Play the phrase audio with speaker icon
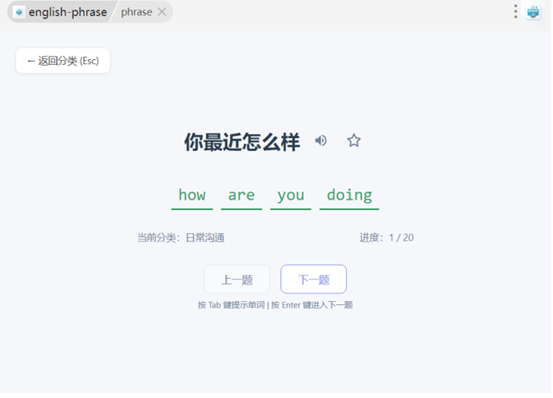Viewport: 553px width, 398px height. pyautogui.click(x=321, y=141)
